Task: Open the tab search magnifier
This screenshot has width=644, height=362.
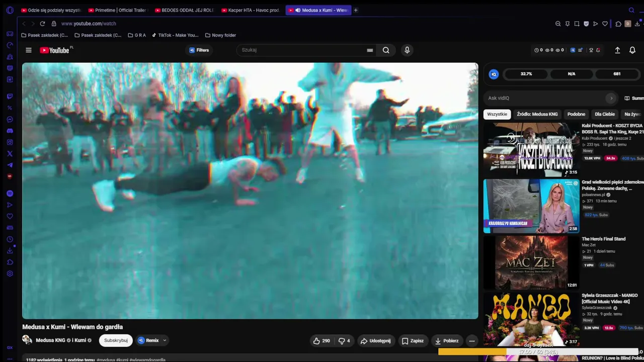Action: click(x=631, y=10)
